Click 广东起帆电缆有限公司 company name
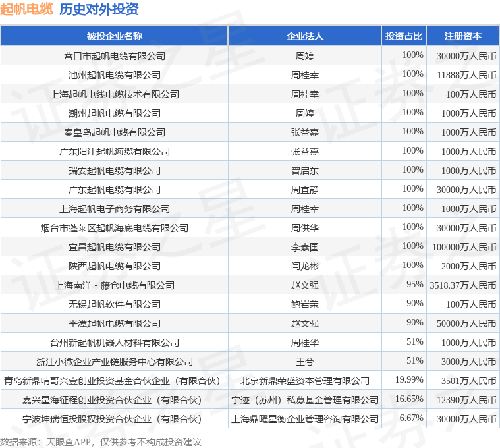Screen dimensions: 500x448 [x=115, y=190]
